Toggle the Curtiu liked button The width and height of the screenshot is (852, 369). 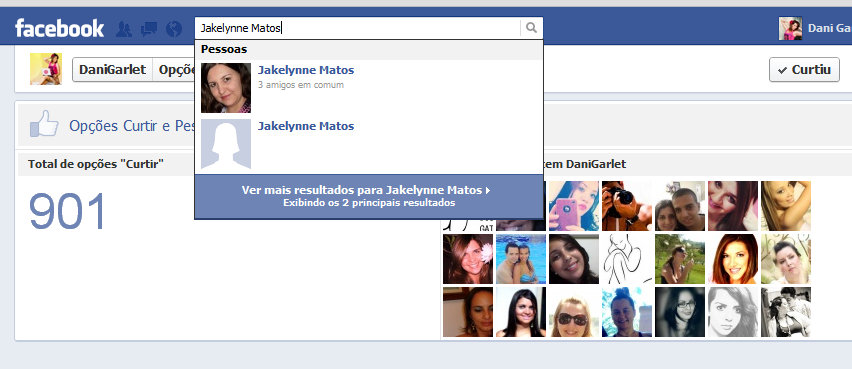[804, 70]
